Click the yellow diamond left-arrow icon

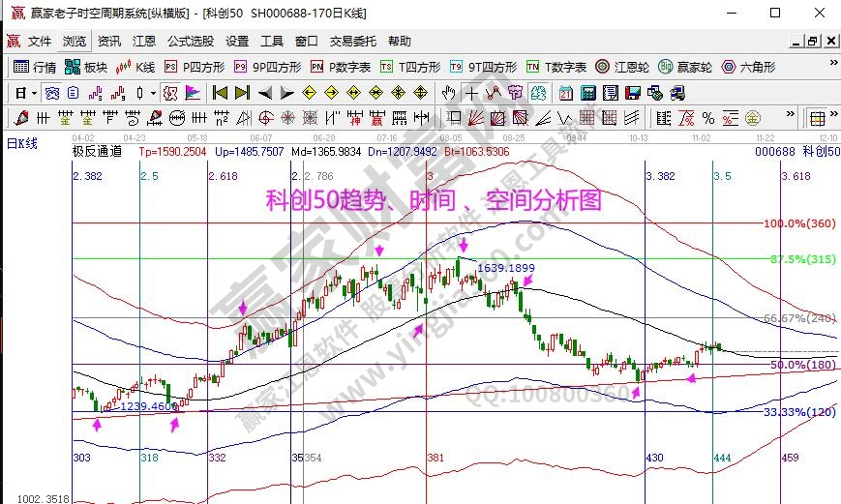coord(309,93)
